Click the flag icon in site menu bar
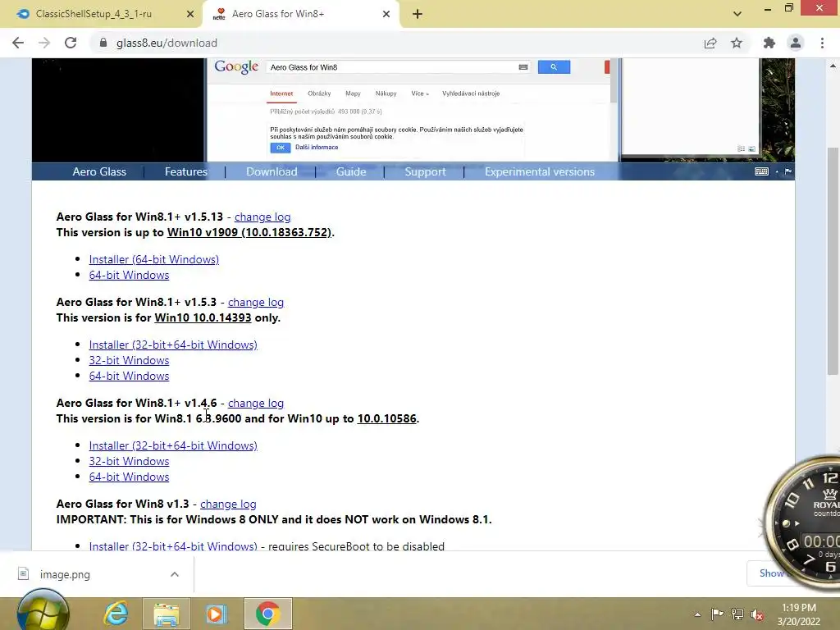 click(788, 171)
